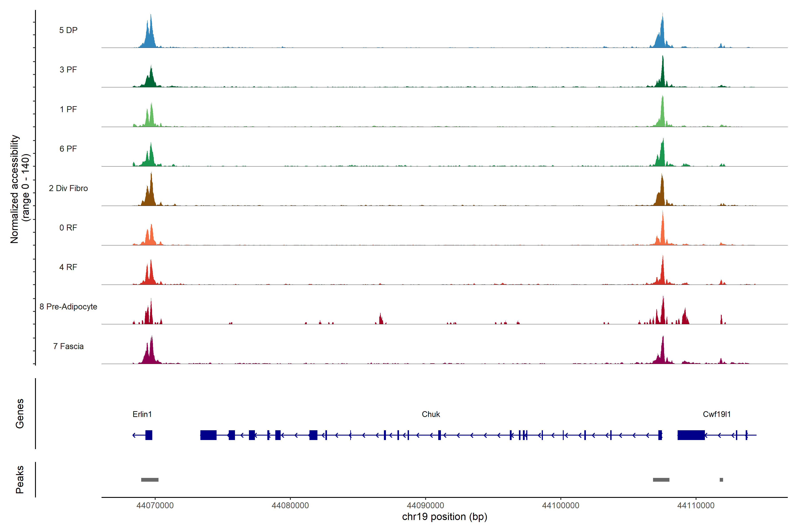The height and width of the screenshot is (532, 798).
Task: Click the 5 DP track label
Action: point(68,30)
